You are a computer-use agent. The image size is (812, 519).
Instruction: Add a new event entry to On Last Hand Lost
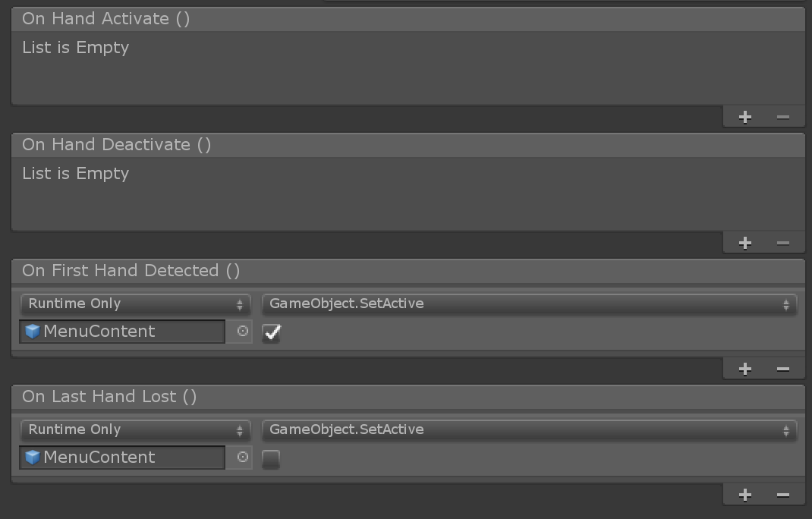point(744,494)
